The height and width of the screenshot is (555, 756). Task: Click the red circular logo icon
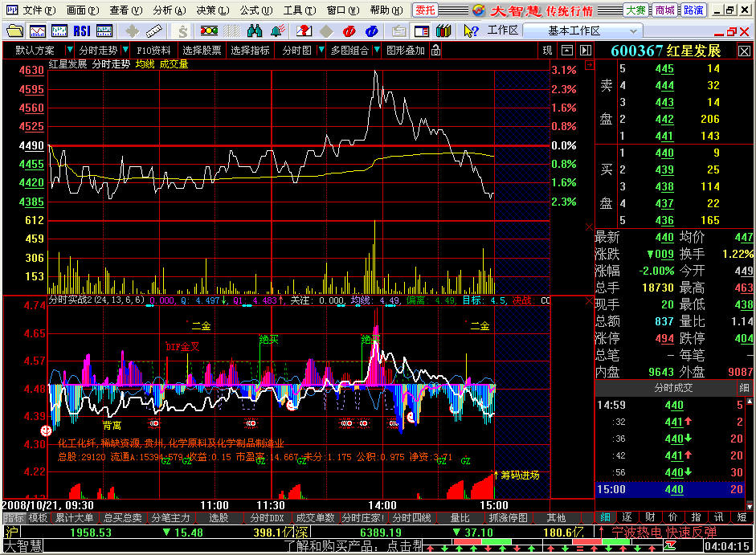click(x=349, y=31)
